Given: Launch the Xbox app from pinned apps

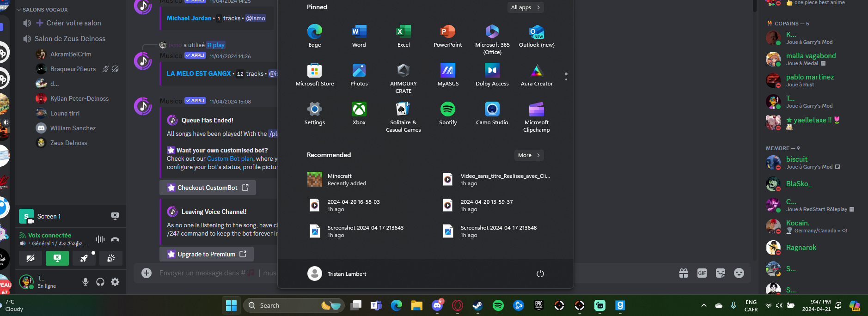Looking at the screenshot, I should (x=359, y=114).
